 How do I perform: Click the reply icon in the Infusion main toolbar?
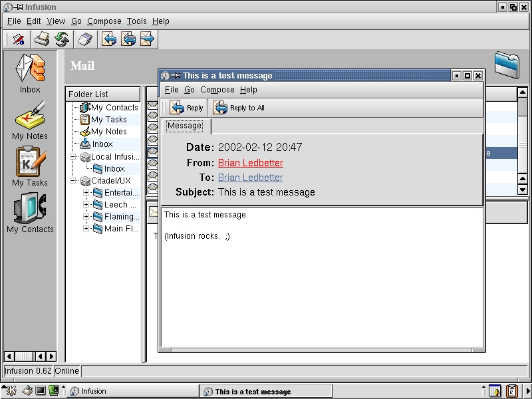click(x=109, y=39)
